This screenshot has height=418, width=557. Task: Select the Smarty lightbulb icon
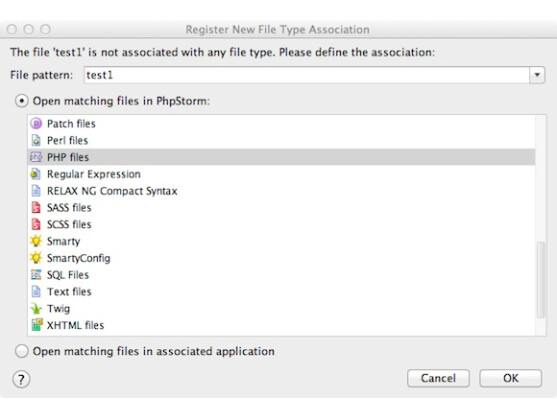tap(36, 241)
